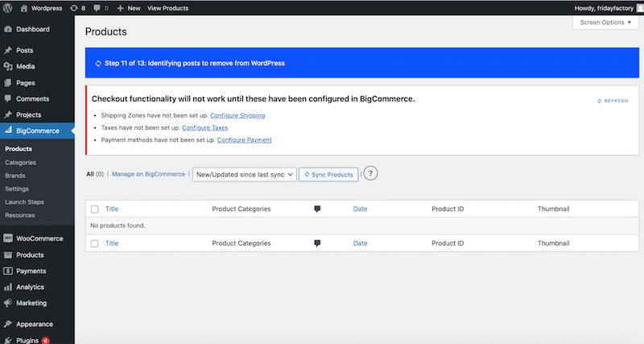Open the + New admin bar menu
This screenshot has height=344, width=644.
coord(128,8)
